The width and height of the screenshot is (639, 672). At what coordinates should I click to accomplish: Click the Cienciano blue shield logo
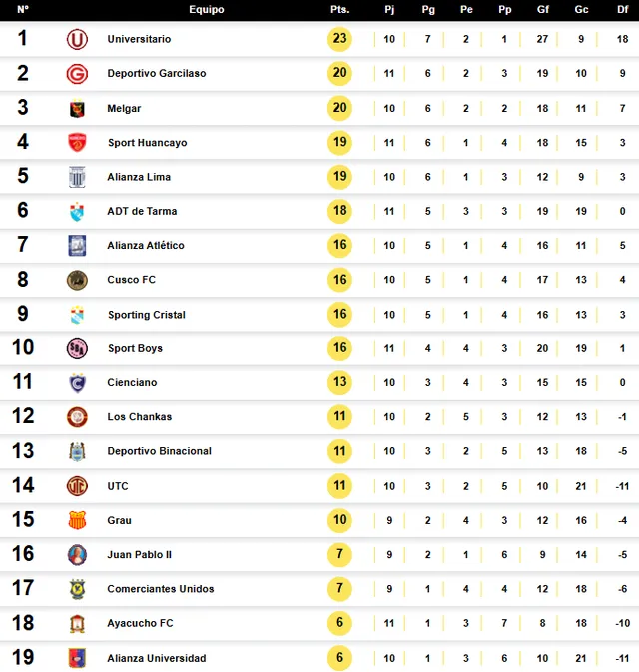(77, 383)
